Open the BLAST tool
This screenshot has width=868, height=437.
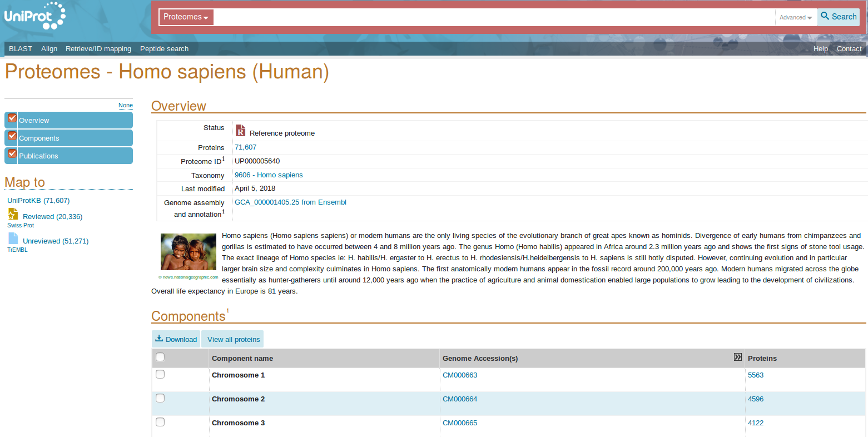[x=21, y=49]
